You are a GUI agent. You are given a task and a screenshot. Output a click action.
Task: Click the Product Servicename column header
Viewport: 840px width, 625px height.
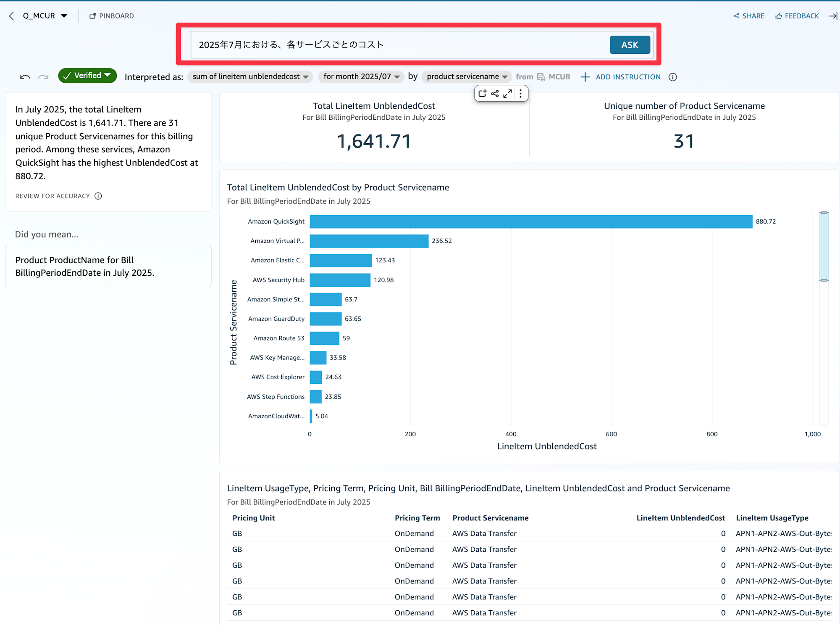[490, 518]
